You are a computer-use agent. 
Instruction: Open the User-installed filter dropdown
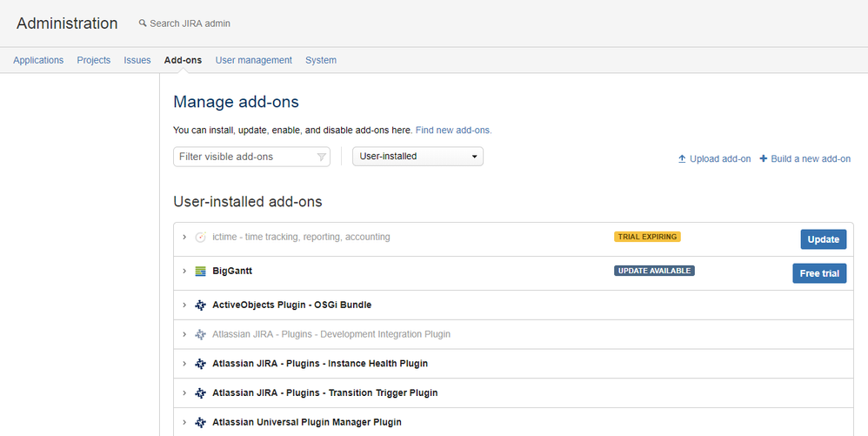[418, 157]
